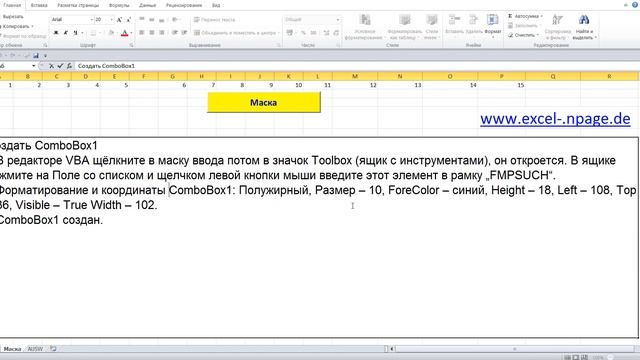Click the fx insert function icon
Screen dimensions: 640x360
coord(69,66)
